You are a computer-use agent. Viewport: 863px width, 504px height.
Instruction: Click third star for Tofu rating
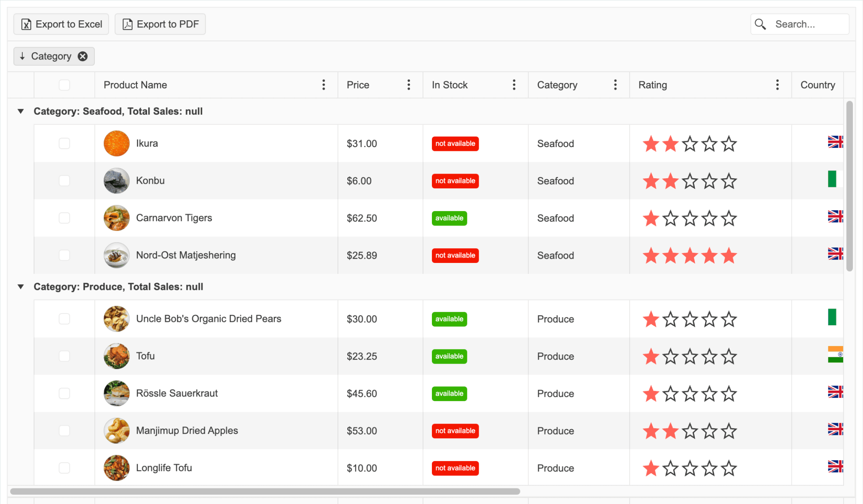pyautogui.click(x=690, y=357)
